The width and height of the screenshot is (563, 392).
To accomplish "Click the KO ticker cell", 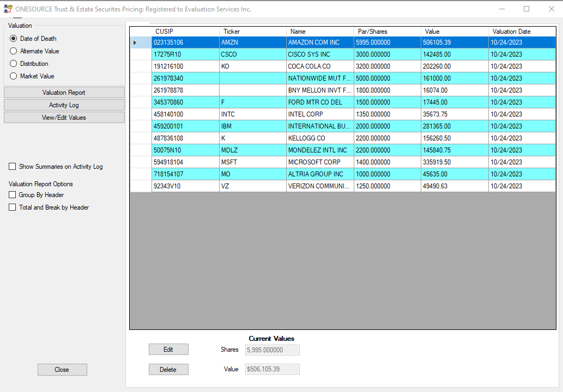I will point(253,66).
